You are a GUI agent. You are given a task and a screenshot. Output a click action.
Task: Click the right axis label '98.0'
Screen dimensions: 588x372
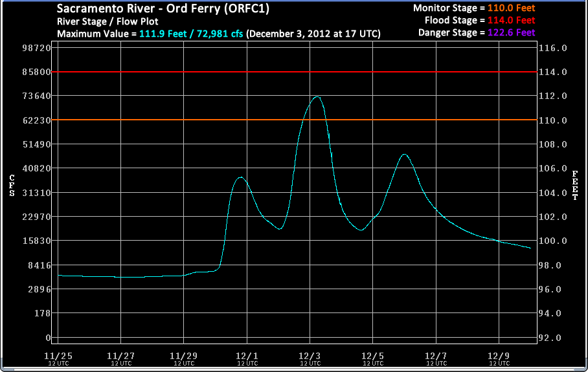pos(550,265)
